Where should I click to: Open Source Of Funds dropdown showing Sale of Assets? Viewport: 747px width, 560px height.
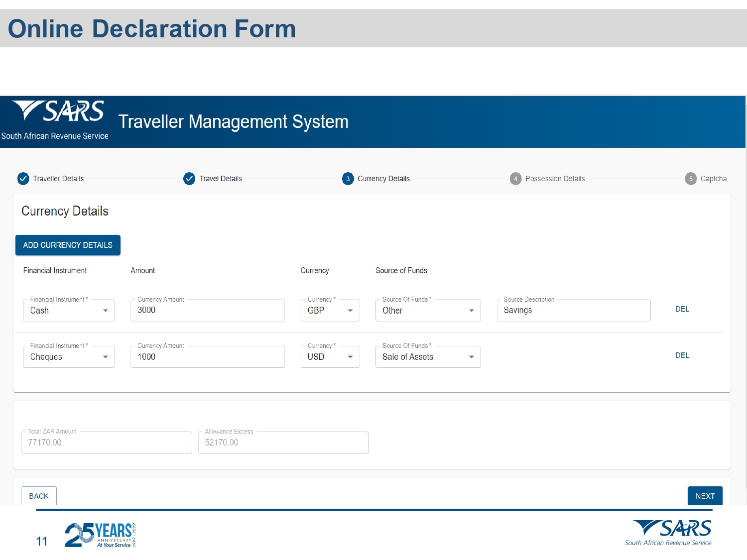[428, 357]
